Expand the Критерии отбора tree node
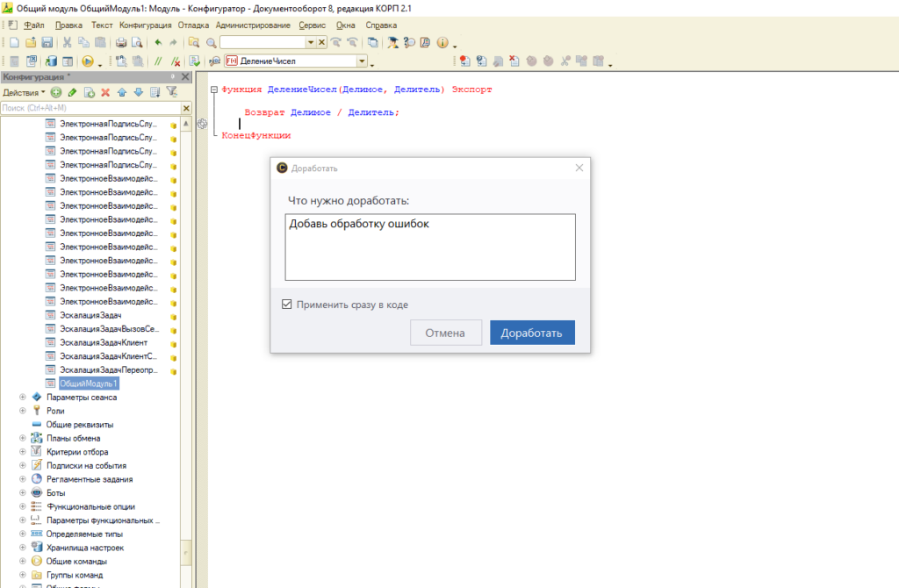 22,452
